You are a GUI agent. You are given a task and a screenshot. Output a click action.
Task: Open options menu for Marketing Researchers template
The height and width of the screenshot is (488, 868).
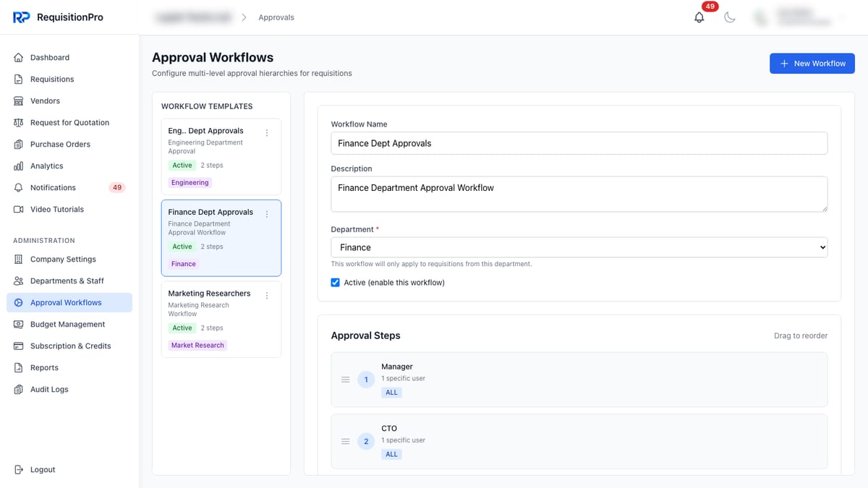pos(267,296)
